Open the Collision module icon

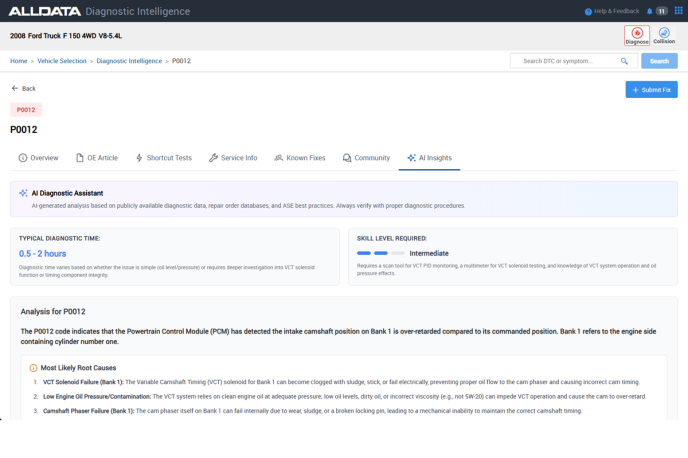click(x=664, y=35)
